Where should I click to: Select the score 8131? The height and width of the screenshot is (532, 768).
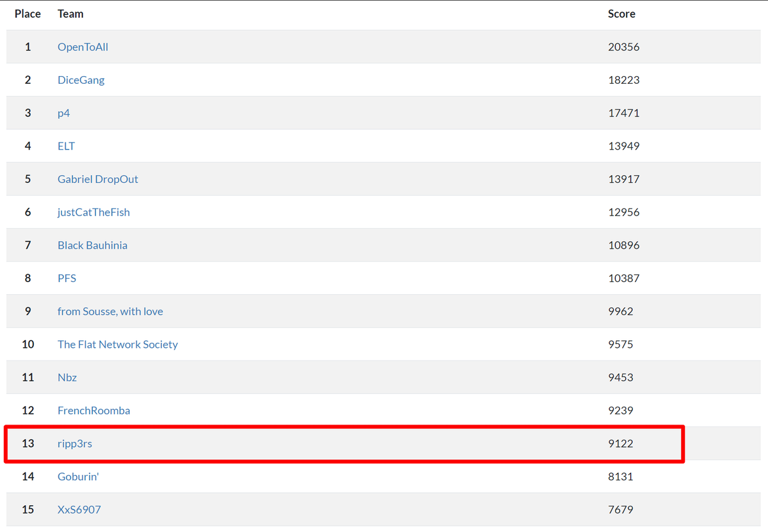621,476
